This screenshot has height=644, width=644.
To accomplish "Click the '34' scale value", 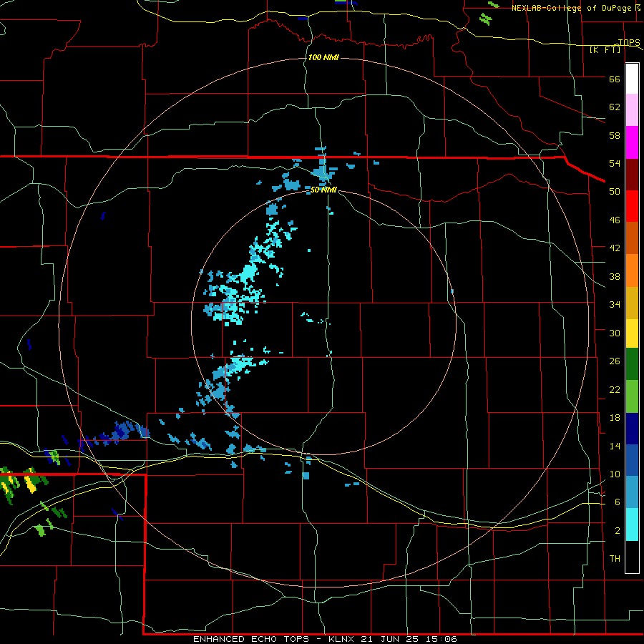I will 615,304.
